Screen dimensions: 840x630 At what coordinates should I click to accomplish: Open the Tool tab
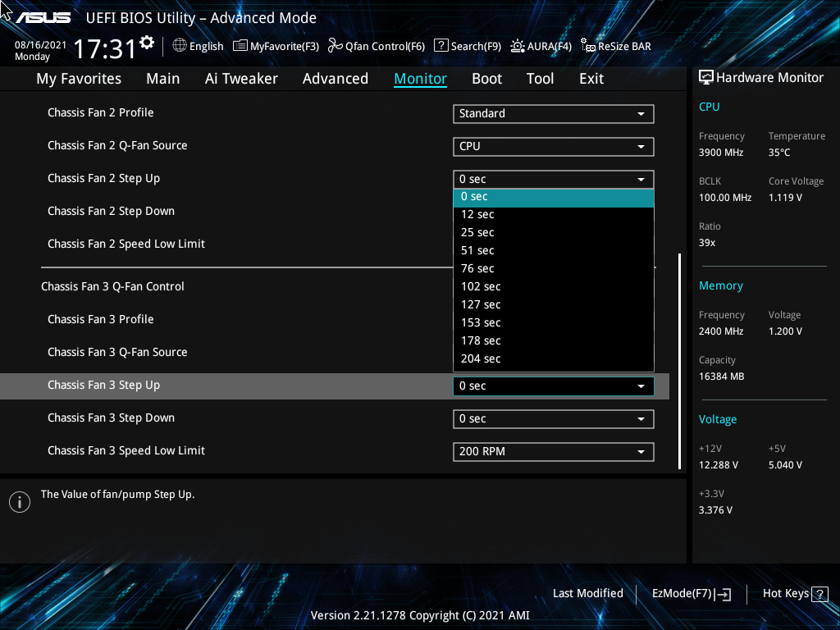coord(540,79)
